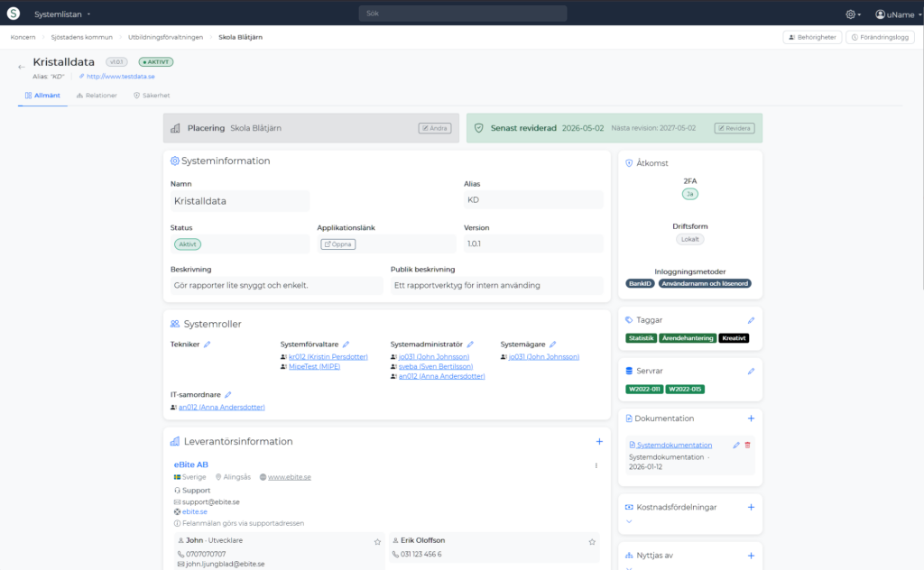Viewport: 924px width, 570px height.
Task: Star the John Utvecklare contact
Action: 377,542
